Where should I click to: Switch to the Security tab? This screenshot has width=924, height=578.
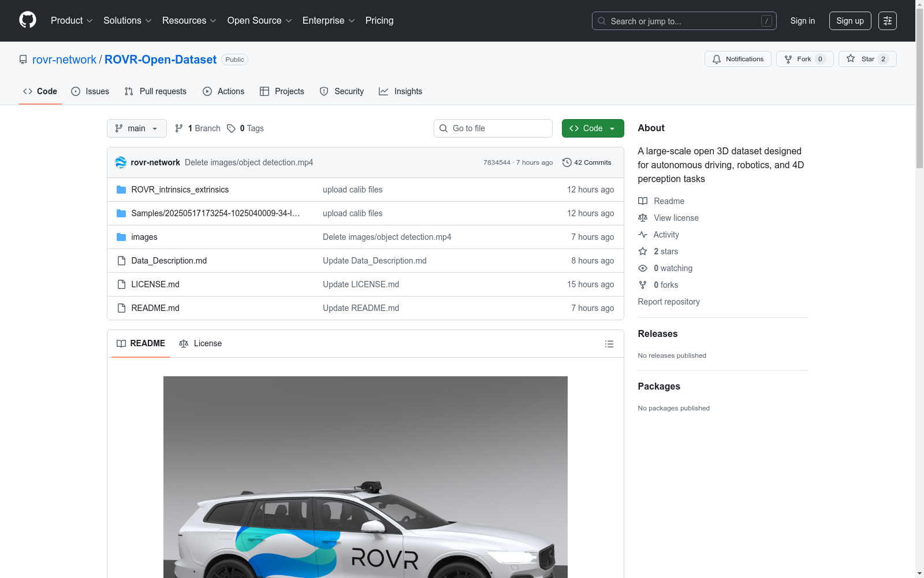pos(342,91)
